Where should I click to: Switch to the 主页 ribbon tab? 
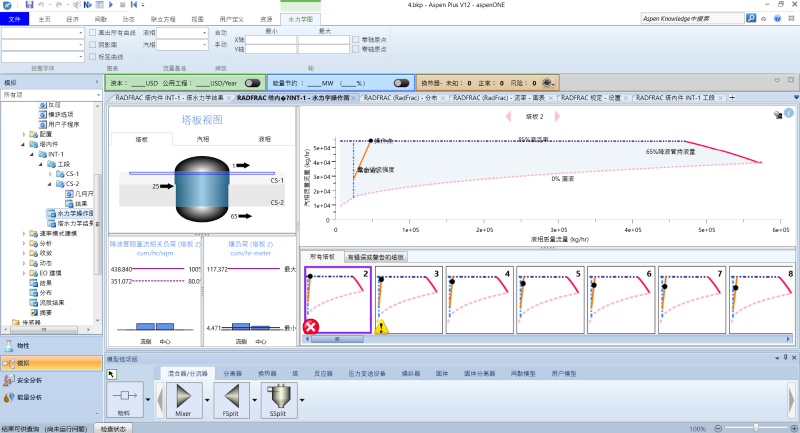pos(44,19)
